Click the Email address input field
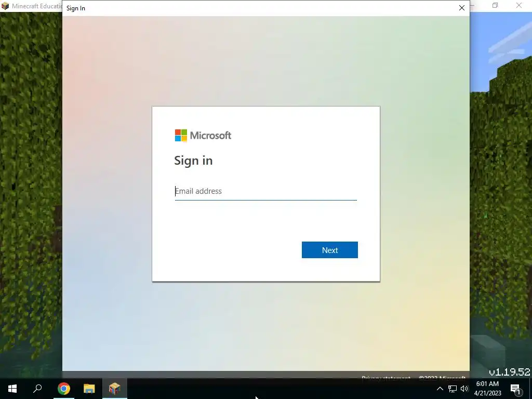 (265, 191)
